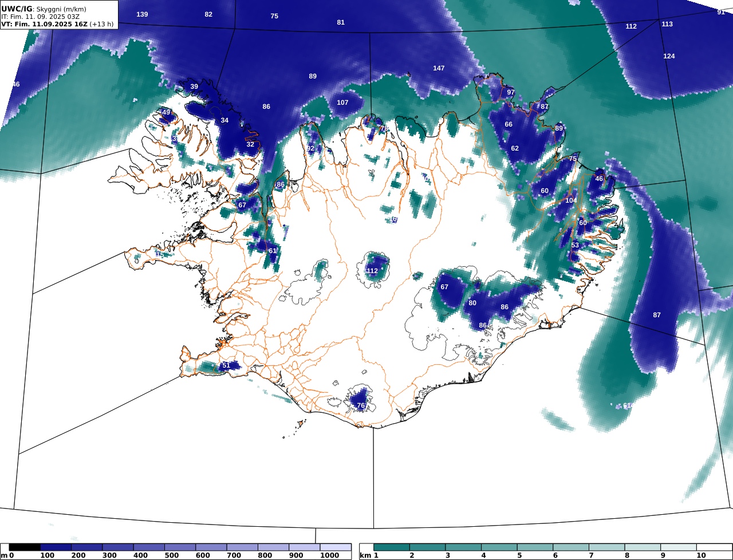Click the visibility value 51 on the map

coord(226,365)
